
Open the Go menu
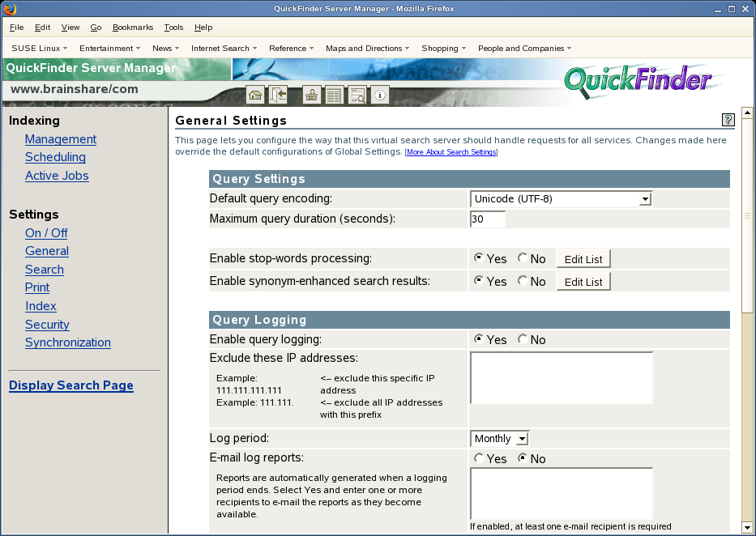96,28
